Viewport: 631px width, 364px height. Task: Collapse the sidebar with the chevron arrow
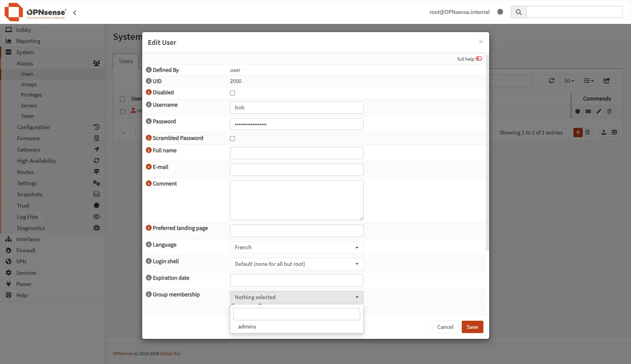(75, 12)
